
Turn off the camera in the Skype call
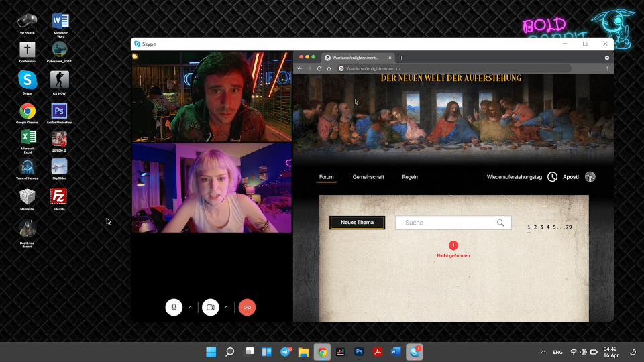[x=210, y=308]
